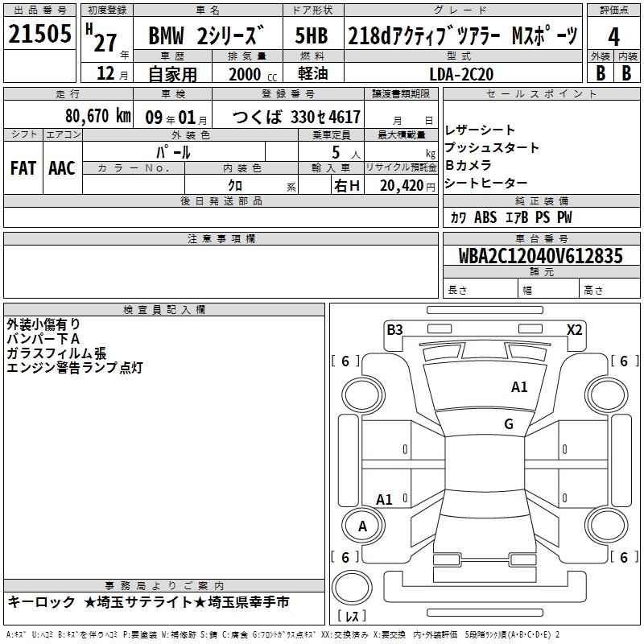
Task: Select the shift type FAT
Action: 23,168
